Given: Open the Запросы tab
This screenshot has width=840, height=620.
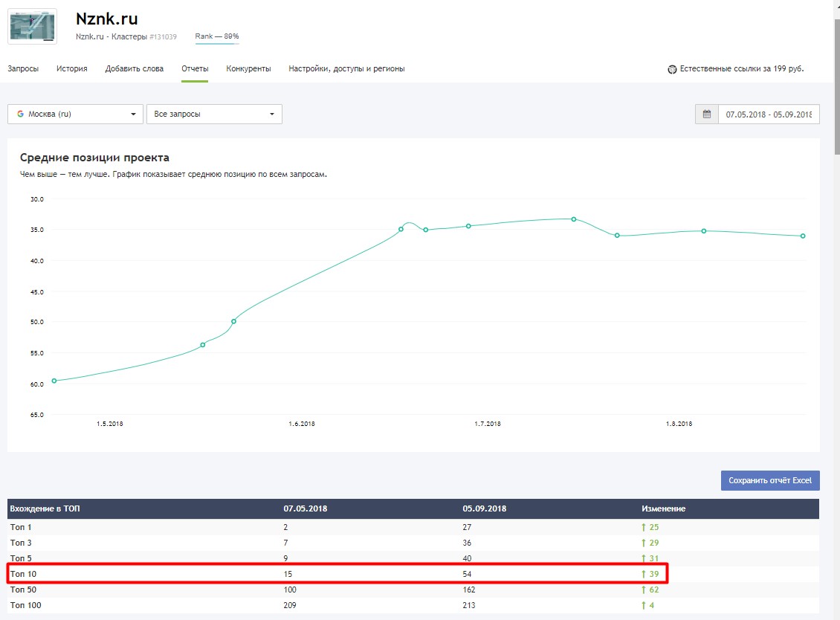Looking at the screenshot, I should coord(23,68).
